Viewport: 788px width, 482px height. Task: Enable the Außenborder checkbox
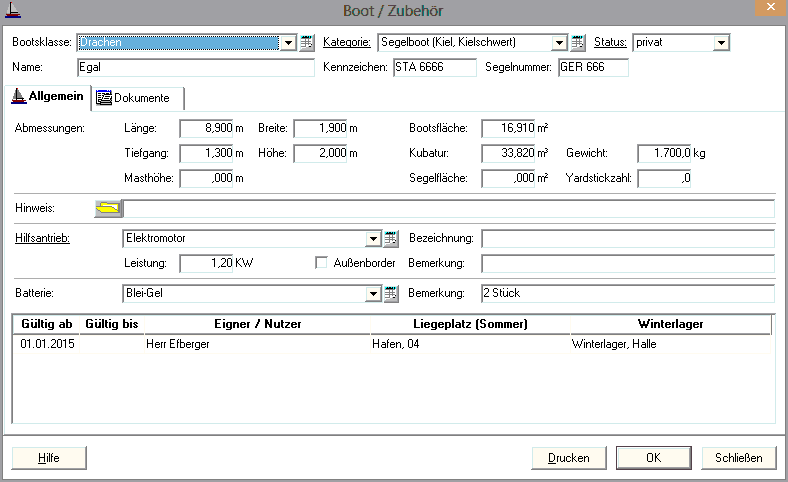[322, 263]
